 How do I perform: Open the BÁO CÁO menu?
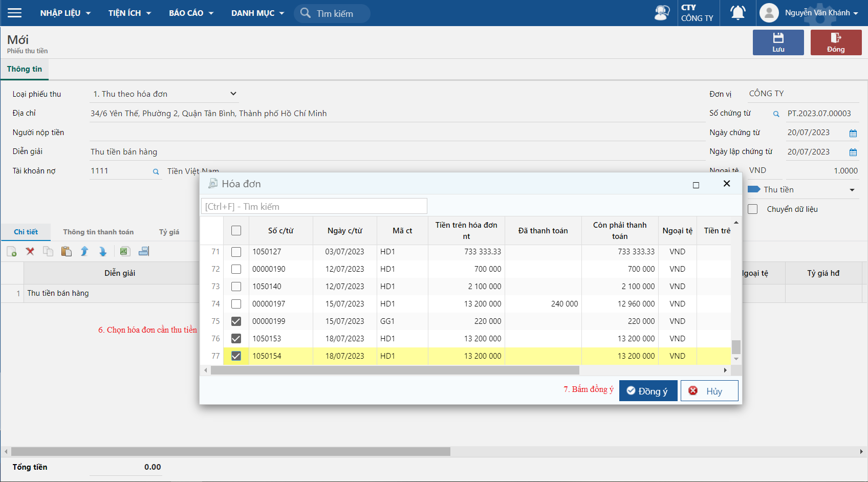pyautogui.click(x=191, y=13)
